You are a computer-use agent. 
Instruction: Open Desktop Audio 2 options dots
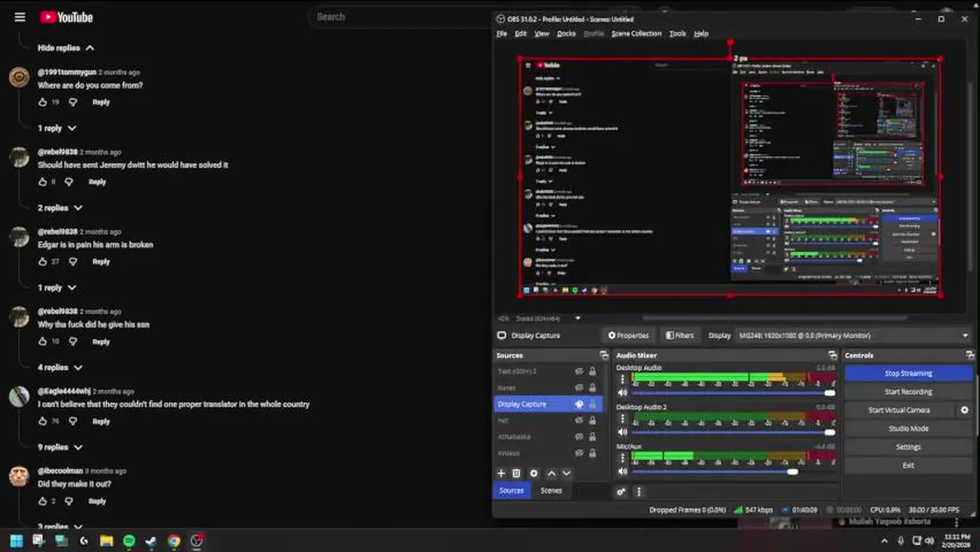623,419
